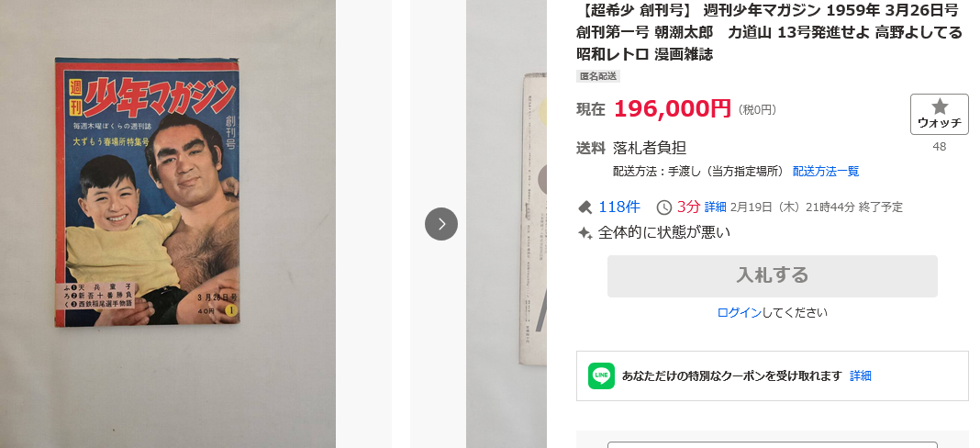Click the star watch icon
Screen dimensions: 980x448
click(939, 106)
